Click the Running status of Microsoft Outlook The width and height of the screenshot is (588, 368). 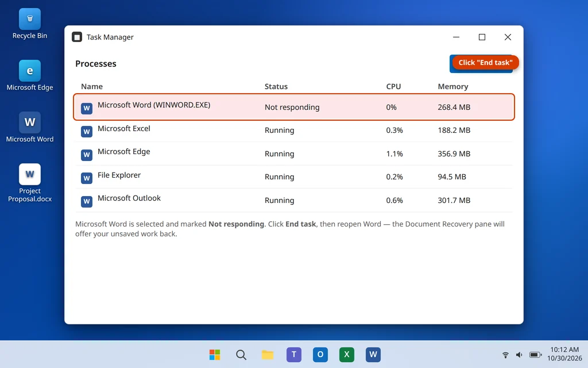click(x=280, y=201)
